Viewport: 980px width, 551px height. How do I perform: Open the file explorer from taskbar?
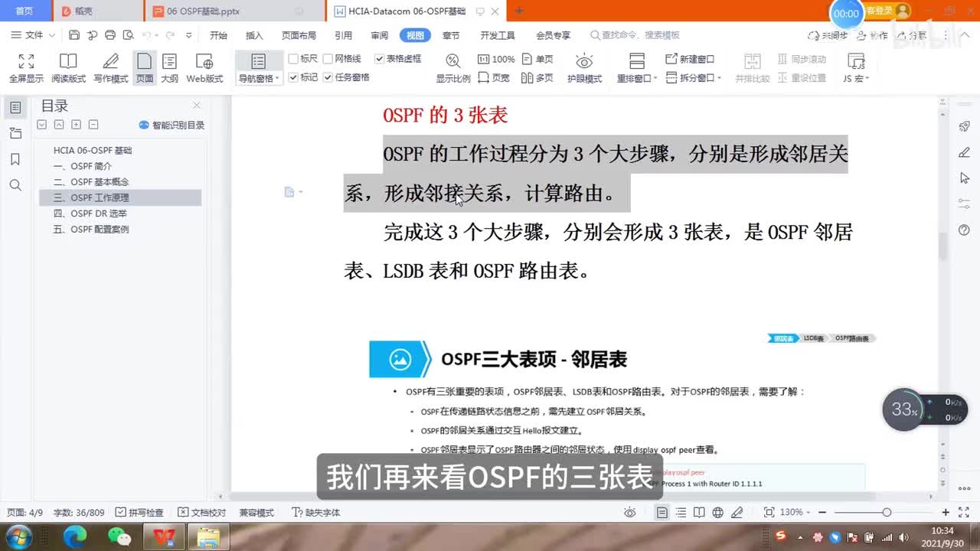click(x=207, y=536)
